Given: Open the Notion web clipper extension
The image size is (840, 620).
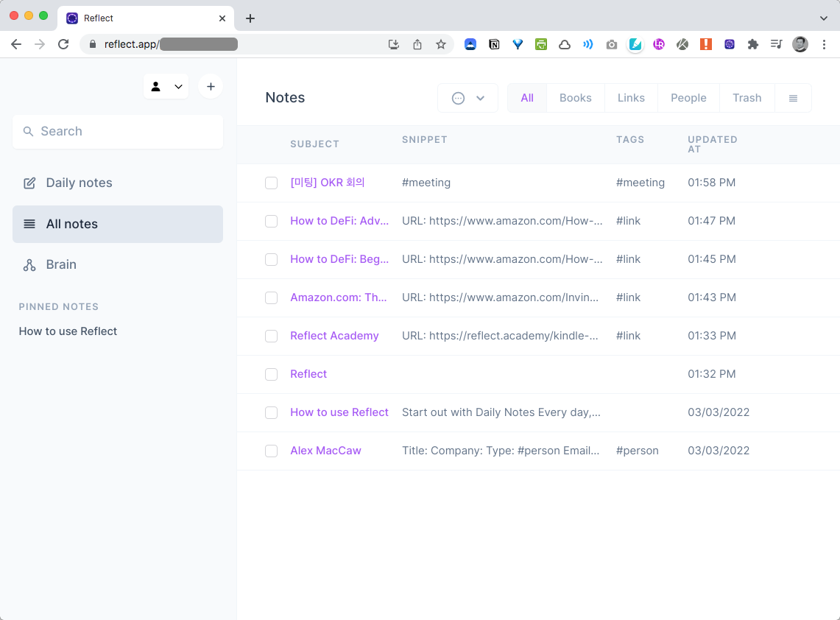Looking at the screenshot, I should 494,44.
